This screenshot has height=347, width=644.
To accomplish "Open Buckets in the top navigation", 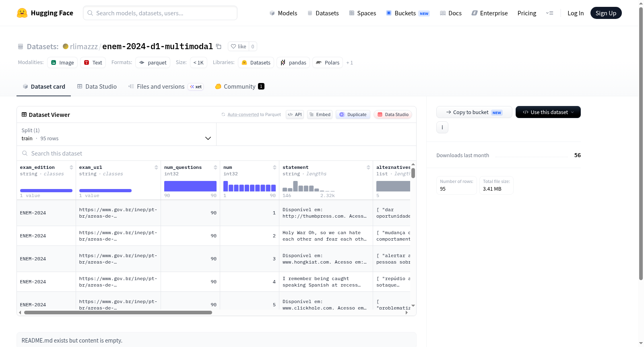I will pyautogui.click(x=408, y=13).
